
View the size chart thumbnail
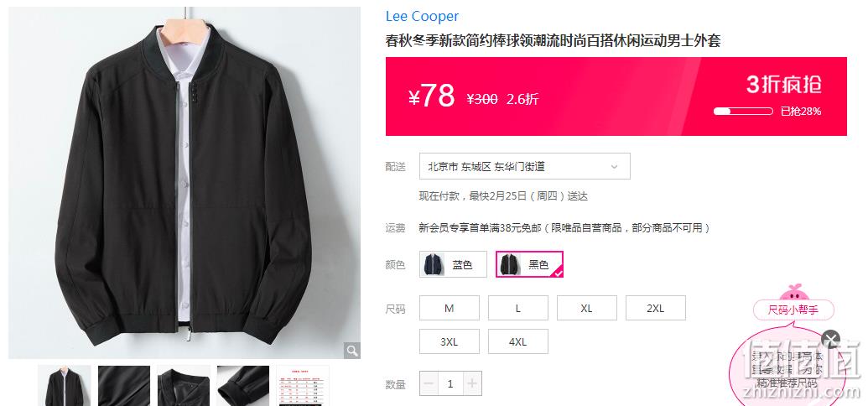pyautogui.click(x=302, y=386)
